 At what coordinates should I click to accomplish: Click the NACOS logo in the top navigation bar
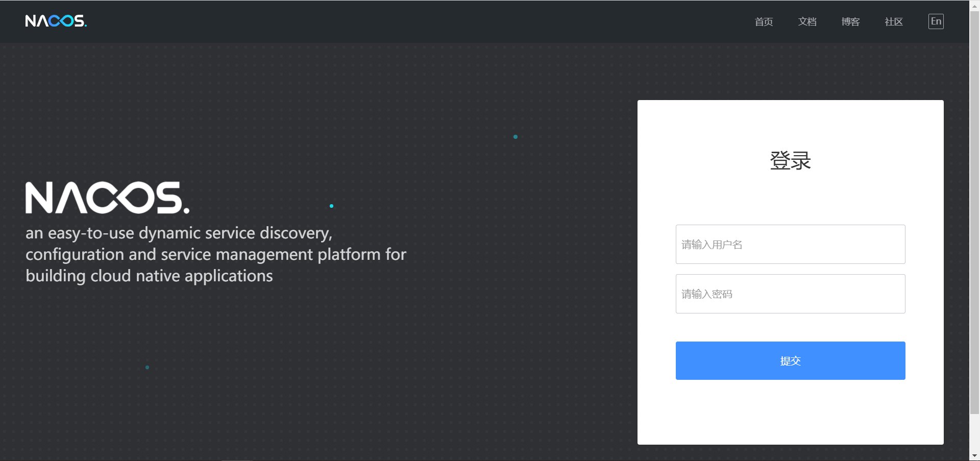point(56,21)
